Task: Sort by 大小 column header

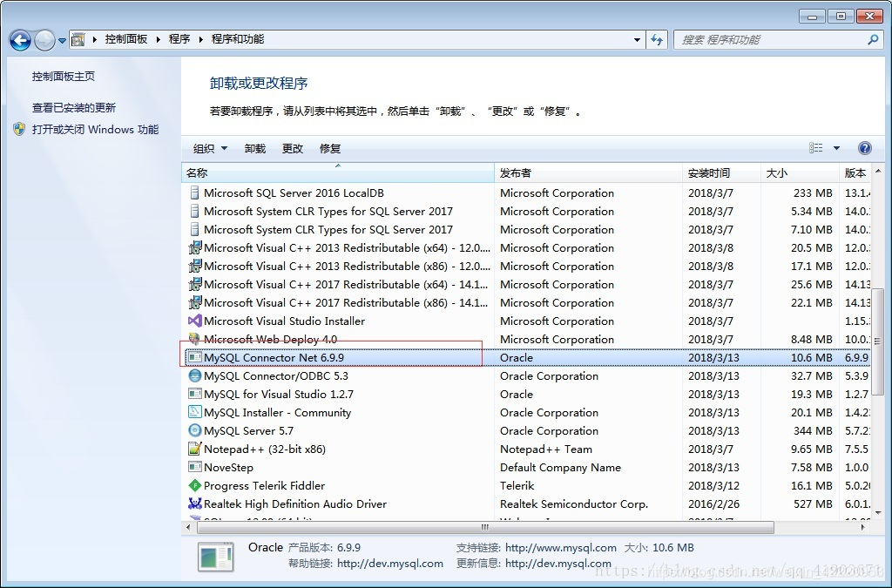Action: (x=801, y=172)
